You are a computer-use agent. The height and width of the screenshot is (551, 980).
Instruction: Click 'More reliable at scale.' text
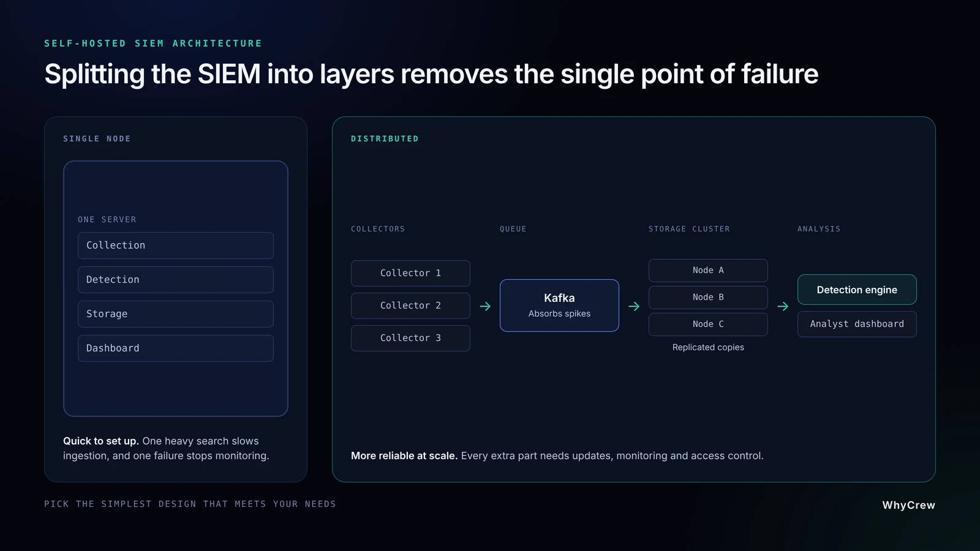point(404,455)
